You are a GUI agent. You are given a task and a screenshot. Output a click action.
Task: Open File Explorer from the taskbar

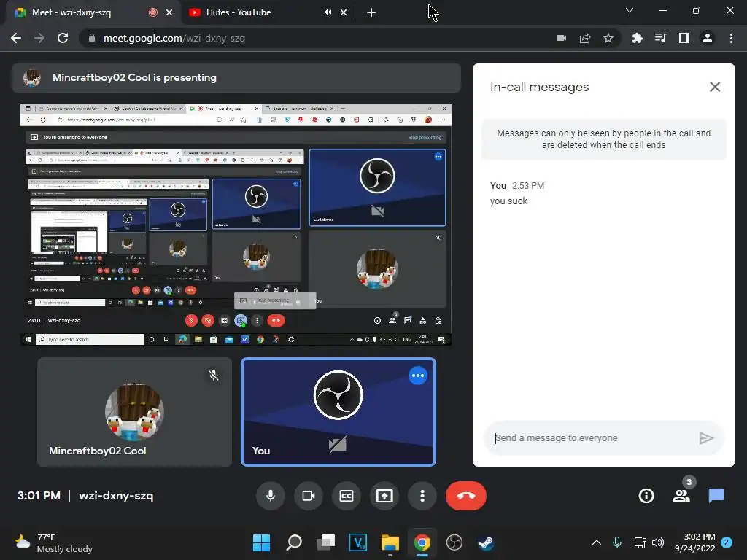click(x=390, y=542)
